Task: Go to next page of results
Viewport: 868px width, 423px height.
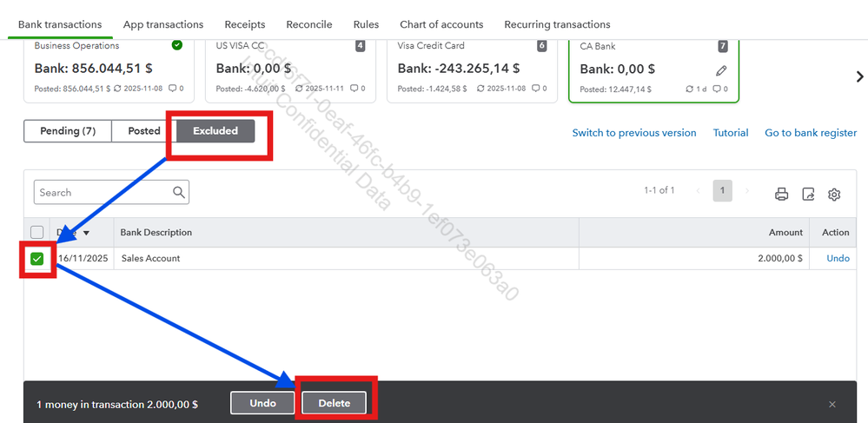Action: point(746,191)
